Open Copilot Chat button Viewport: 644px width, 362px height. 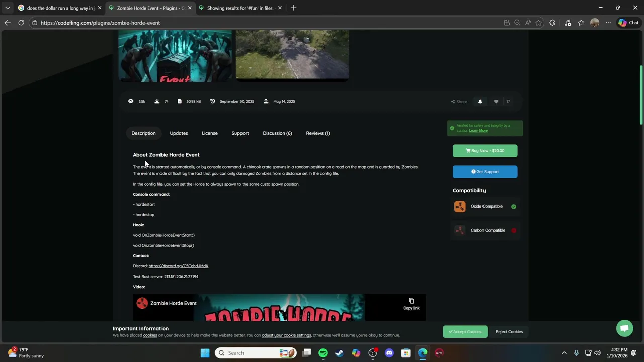[628, 23]
